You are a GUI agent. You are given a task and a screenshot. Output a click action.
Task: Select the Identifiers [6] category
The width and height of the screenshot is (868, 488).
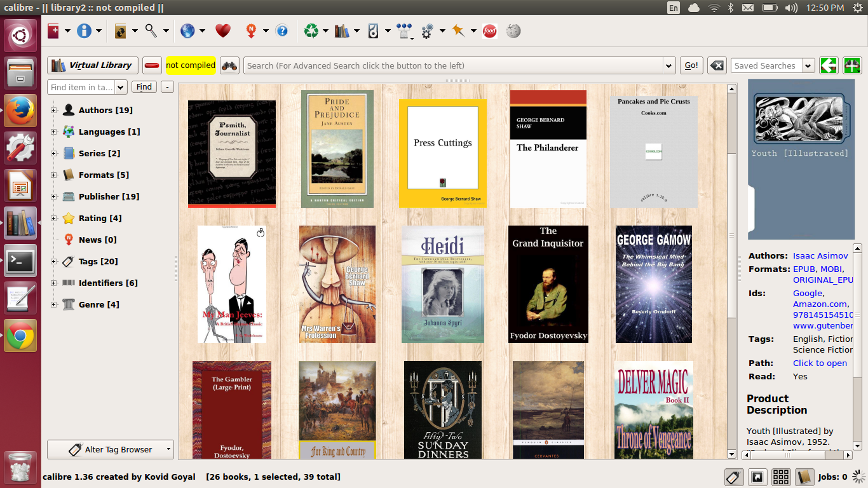point(108,283)
